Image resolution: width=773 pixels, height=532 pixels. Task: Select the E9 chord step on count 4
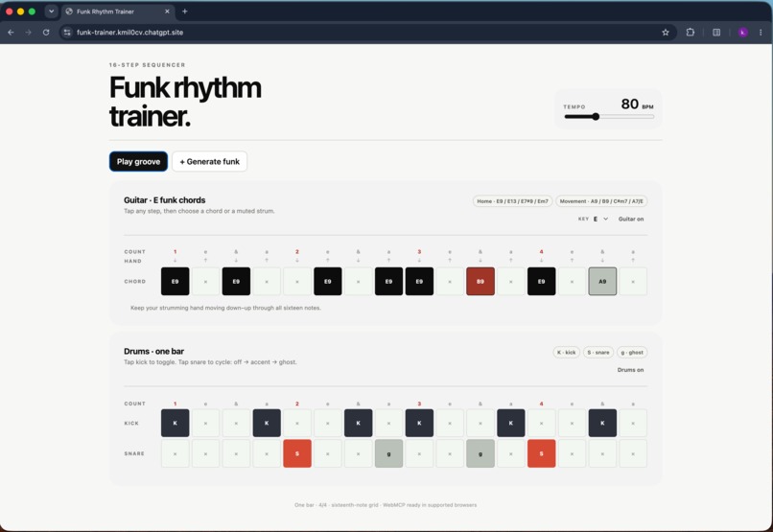click(541, 281)
